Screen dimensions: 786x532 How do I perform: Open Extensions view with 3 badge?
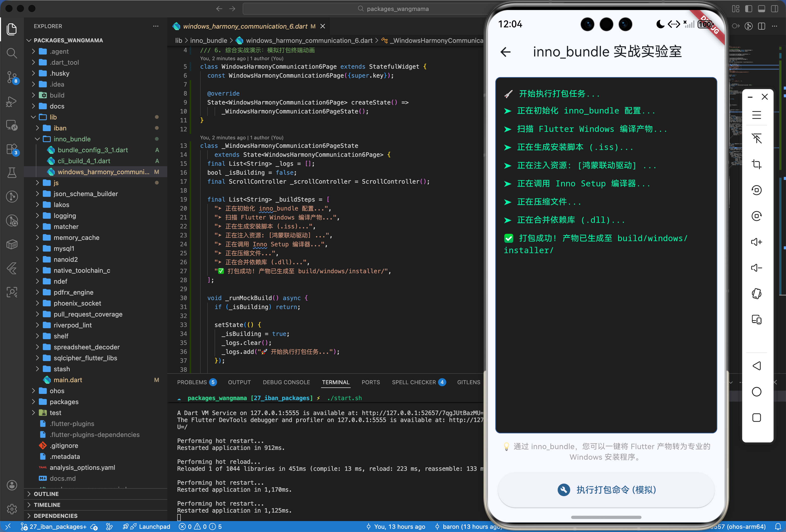pos(12,149)
